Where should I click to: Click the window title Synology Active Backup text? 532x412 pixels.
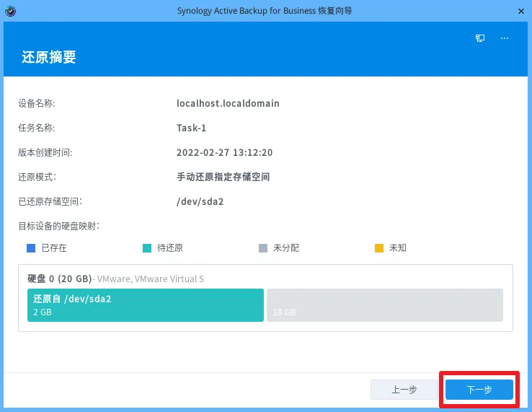[265, 11]
